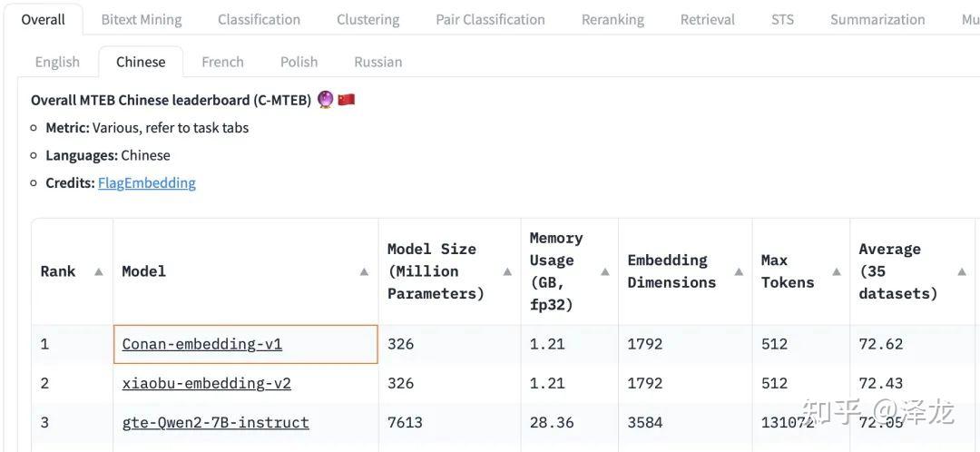980x452 pixels.
Task: Sort by Max Tokens arrow icon
Action: 836,271
